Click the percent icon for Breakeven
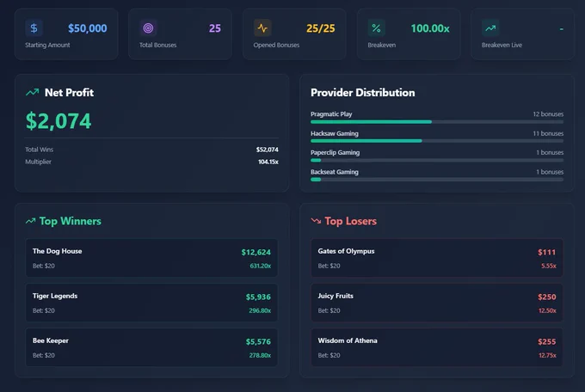This screenshot has width=585, height=392. point(377,28)
